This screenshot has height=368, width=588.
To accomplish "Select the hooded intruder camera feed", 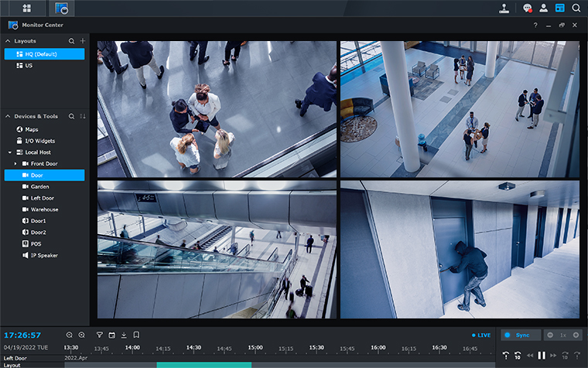I will pyautogui.click(x=460, y=249).
